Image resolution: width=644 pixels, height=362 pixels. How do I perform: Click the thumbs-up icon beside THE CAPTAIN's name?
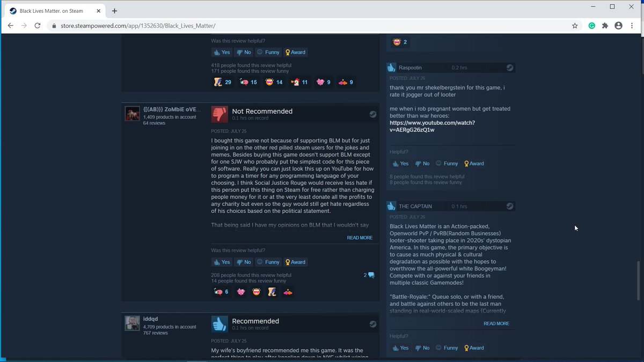(x=392, y=206)
